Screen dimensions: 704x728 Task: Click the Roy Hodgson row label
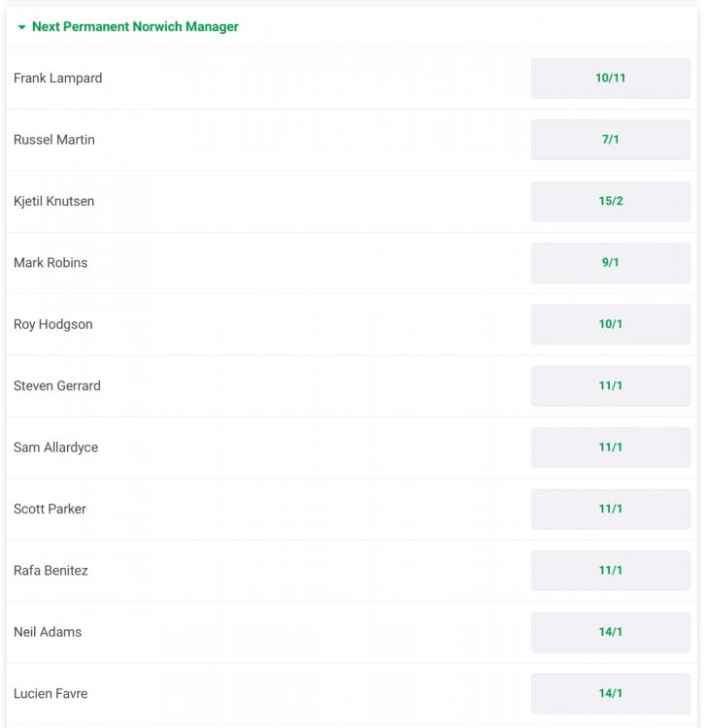coord(53,324)
